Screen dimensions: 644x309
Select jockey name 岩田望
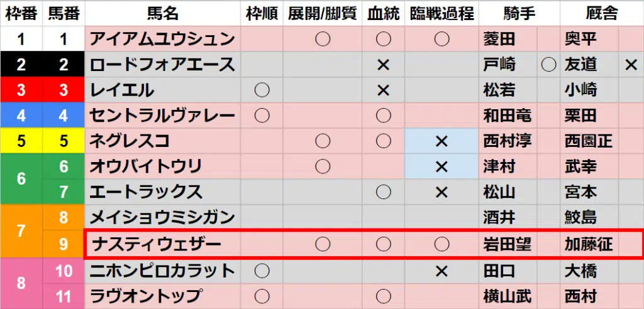point(507,244)
